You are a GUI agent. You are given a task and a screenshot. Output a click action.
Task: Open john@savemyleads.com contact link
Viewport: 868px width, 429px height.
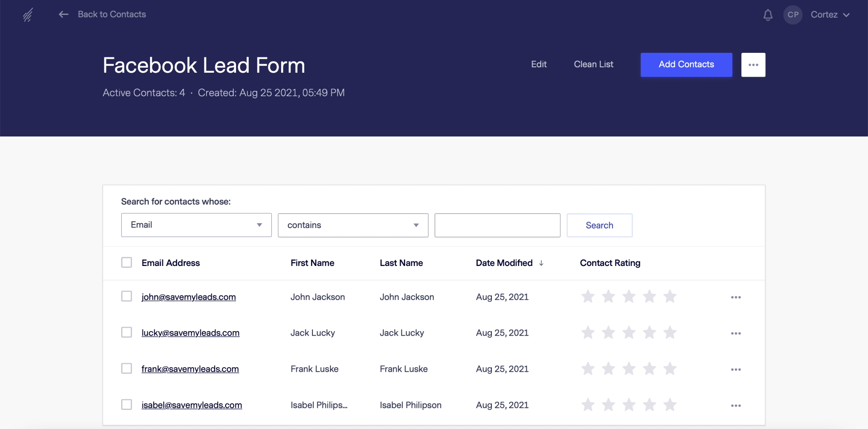tap(189, 297)
